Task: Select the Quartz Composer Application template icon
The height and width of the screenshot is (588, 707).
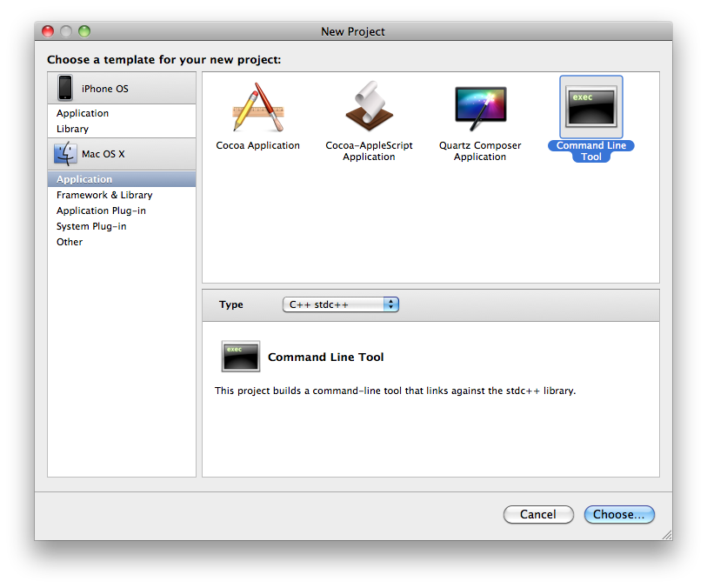Action: tap(481, 108)
